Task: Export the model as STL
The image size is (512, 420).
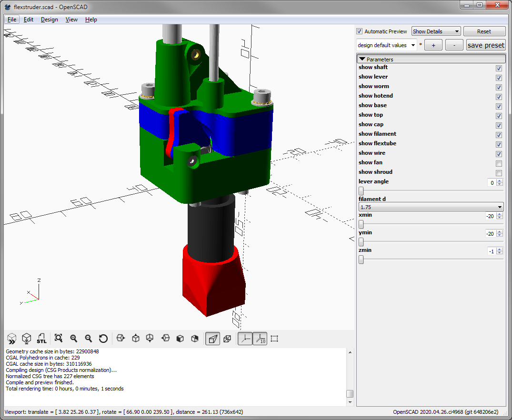Action: click(41, 339)
